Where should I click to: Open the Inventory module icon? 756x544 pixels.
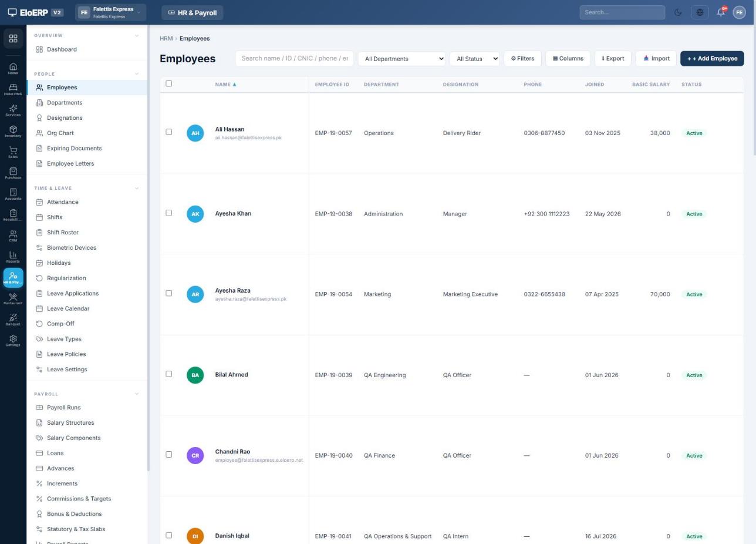tap(13, 131)
